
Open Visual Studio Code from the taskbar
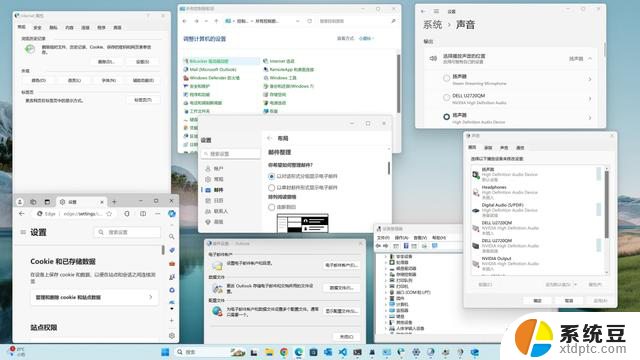[342, 352]
